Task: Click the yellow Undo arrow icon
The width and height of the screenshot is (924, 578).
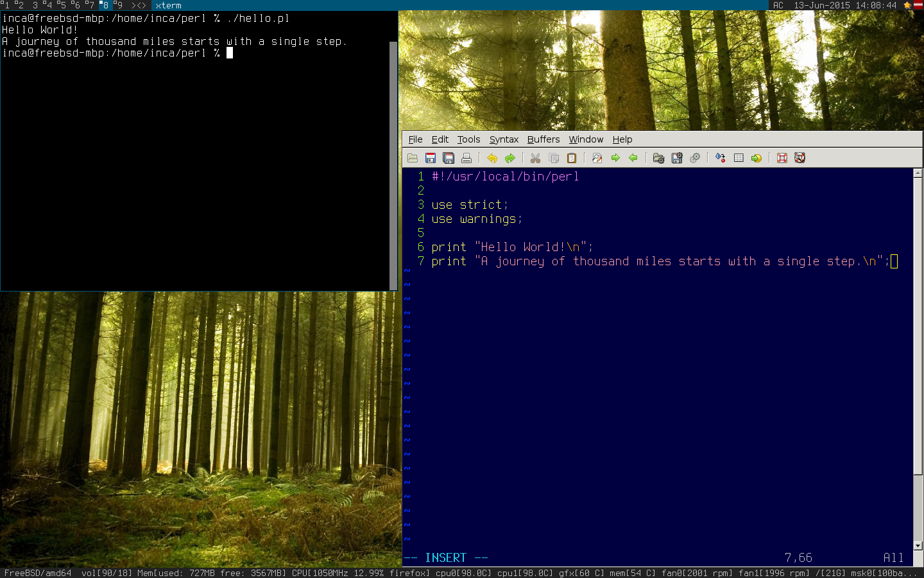Action: coord(492,158)
